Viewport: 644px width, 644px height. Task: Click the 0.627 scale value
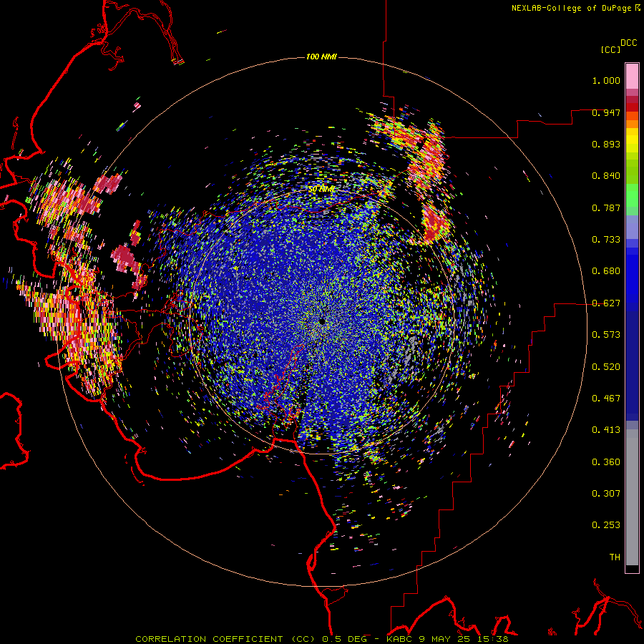606,303
